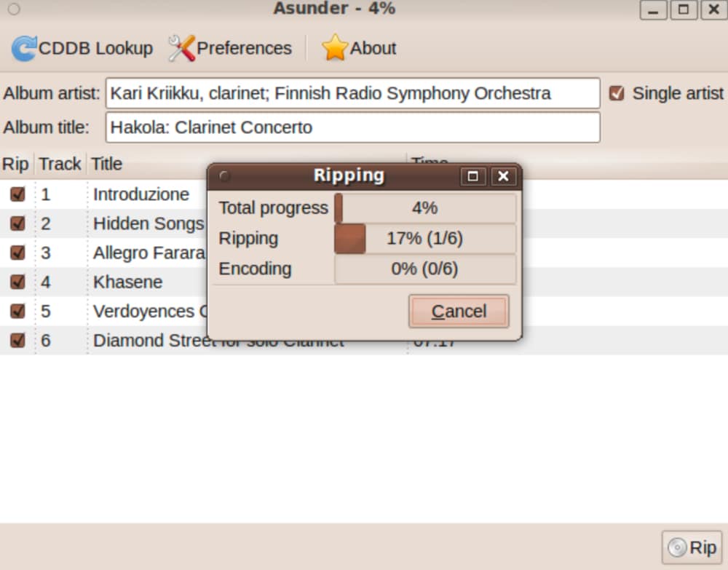
Task: Click the CDDB Lookup refresh icon
Action: 24,48
